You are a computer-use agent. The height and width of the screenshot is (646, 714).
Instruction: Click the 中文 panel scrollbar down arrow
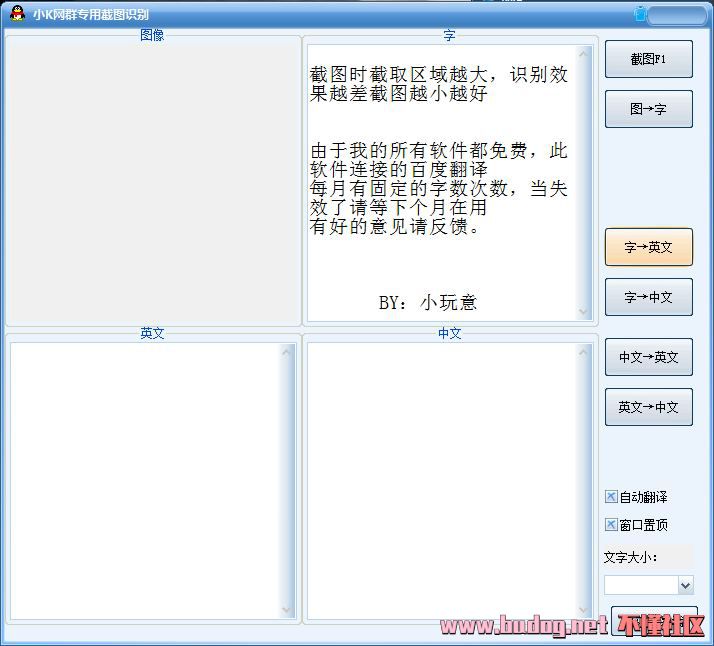click(x=583, y=610)
